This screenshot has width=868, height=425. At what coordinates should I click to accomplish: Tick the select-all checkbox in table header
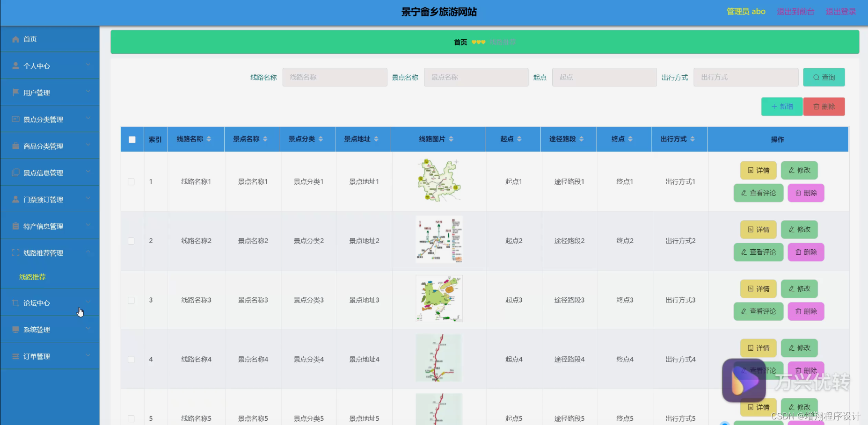point(132,139)
